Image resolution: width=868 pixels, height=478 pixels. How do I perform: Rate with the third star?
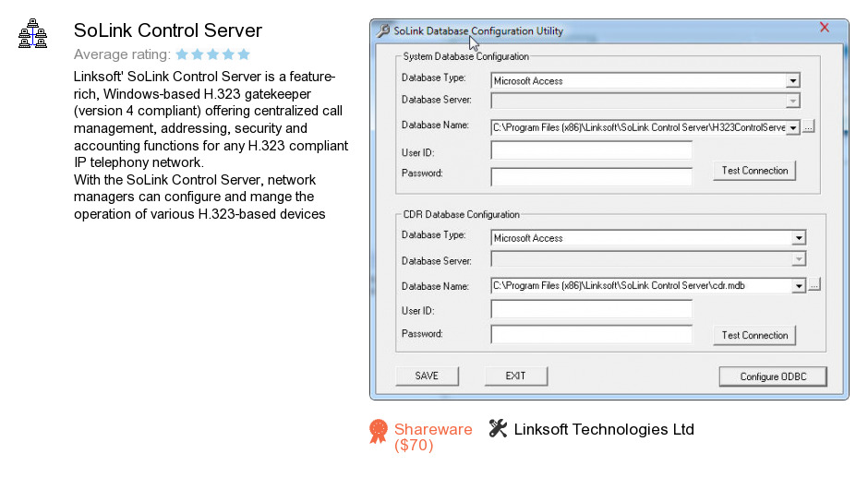(212, 54)
